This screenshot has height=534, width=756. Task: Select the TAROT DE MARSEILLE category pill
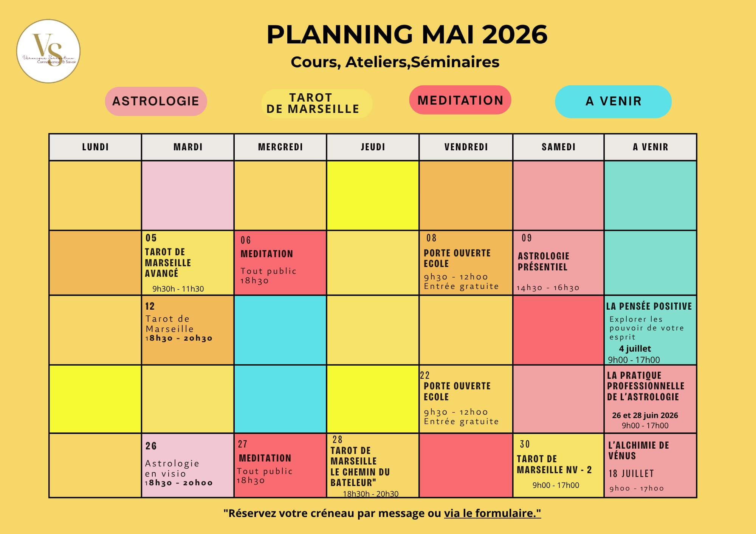pyautogui.click(x=316, y=103)
